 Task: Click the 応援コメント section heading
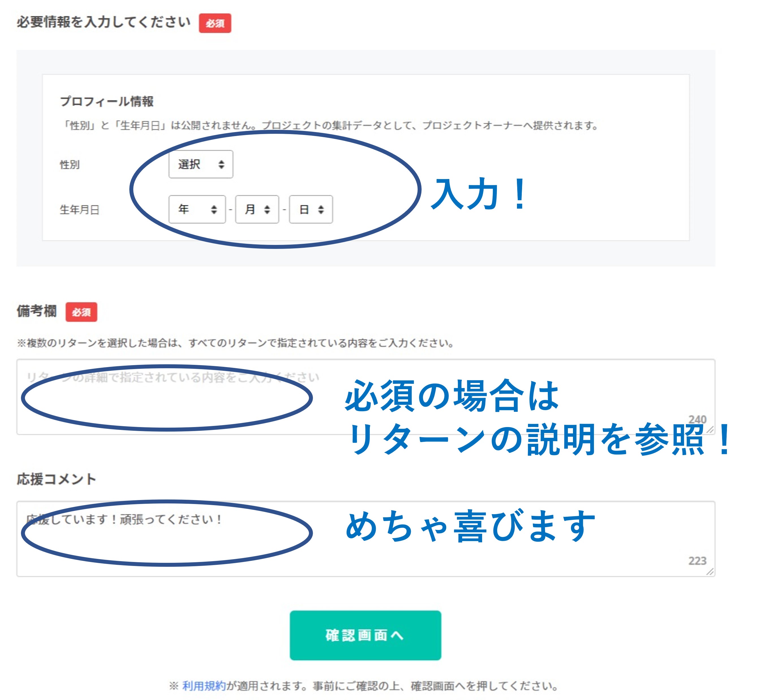click(57, 479)
